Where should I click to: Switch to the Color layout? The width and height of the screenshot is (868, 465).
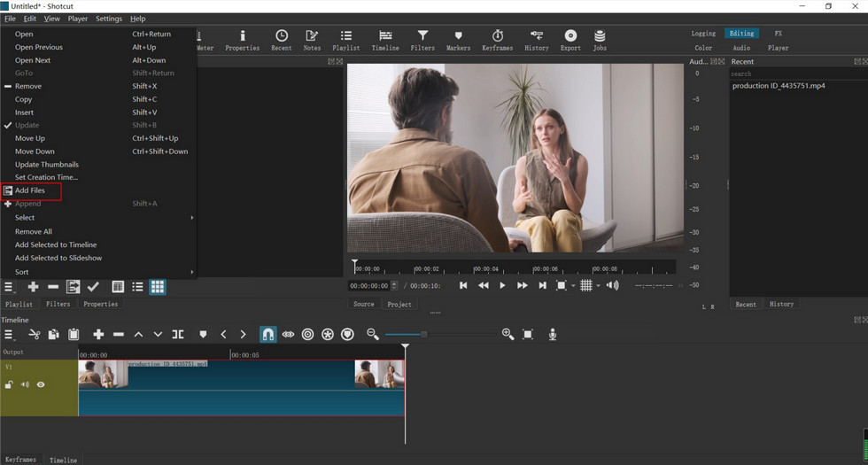(x=703, y=48)
